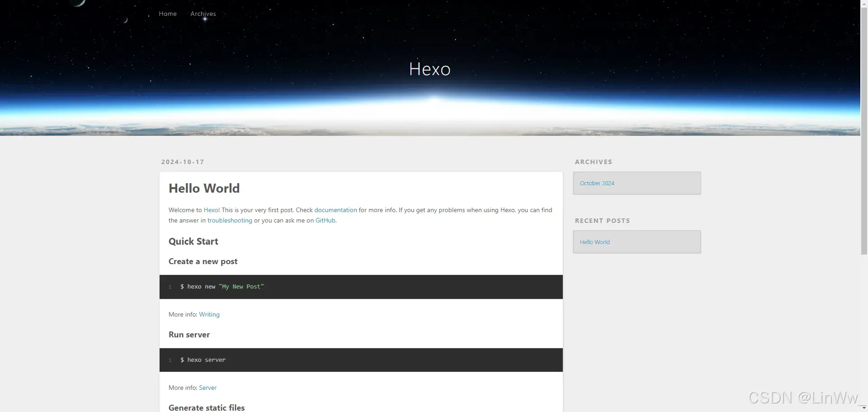Open the troubleshooting link
This screenshot has width=868, height=412.
[230, 220]
